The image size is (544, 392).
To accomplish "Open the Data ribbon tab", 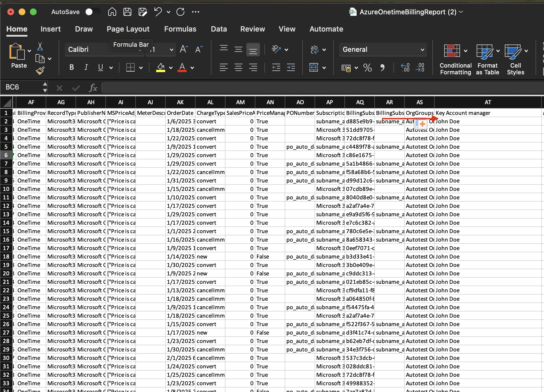I will 219,29.
